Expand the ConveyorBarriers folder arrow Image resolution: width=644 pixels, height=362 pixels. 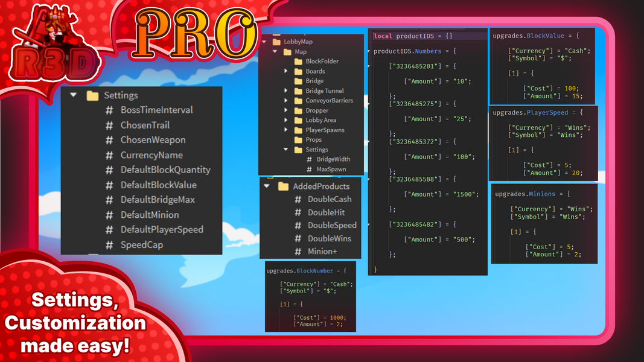point(286,101)
